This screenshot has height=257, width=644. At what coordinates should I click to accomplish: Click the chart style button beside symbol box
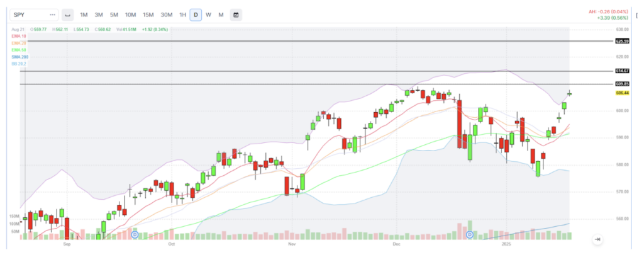(68, 15)
